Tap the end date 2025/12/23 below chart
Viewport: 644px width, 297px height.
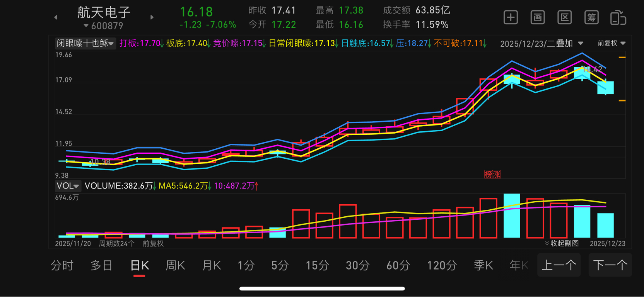[x=608, y=244]
